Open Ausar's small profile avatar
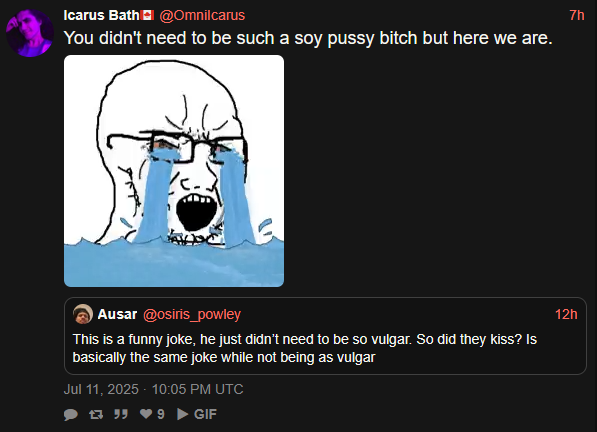 click(x=83, y=314)
